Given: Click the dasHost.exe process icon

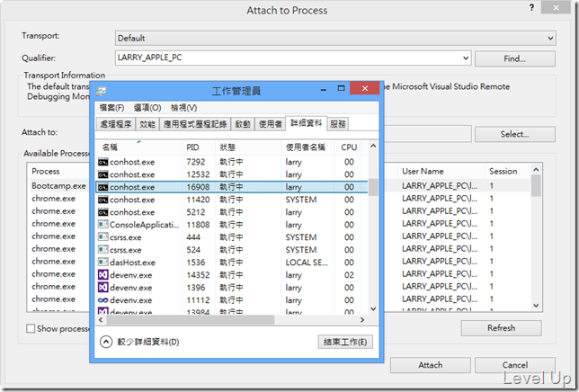Looking at the screenshot, I should (103, 262).
